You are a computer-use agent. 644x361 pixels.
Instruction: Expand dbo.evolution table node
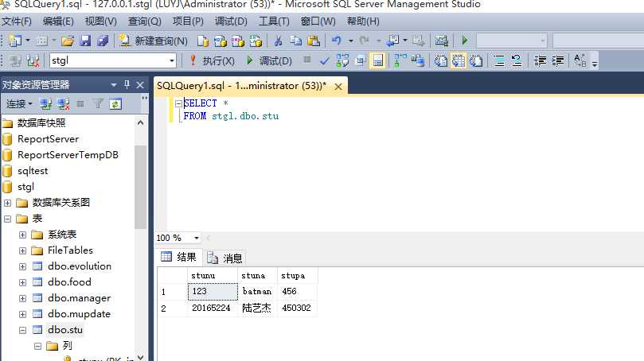tap(22, 266)
